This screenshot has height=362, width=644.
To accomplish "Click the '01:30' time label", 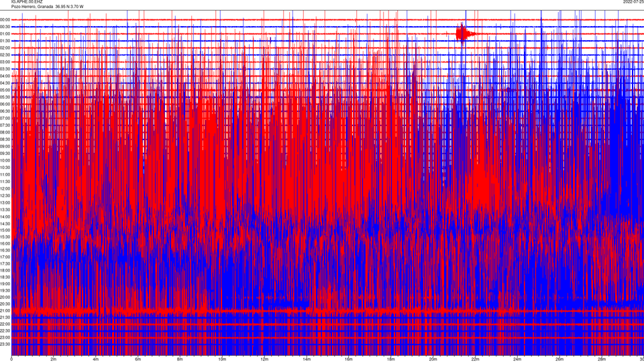I will pyautogui.click(x=5, y=41).
